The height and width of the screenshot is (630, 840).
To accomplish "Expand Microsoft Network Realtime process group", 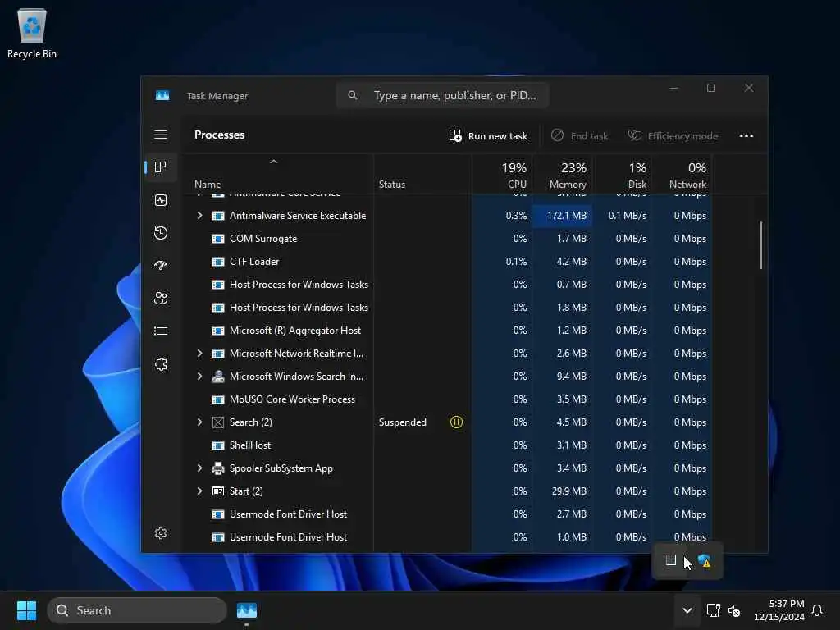I will pyautogui.click(x=200, y=353).
